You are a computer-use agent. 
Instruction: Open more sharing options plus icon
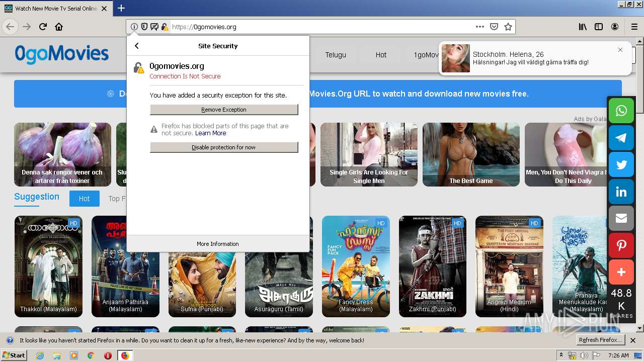coord(621,272)
